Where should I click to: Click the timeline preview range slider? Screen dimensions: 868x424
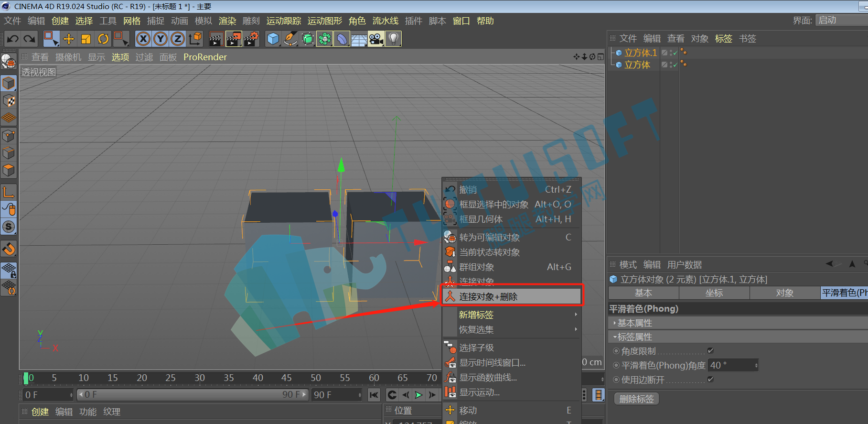tap(193, 395)
